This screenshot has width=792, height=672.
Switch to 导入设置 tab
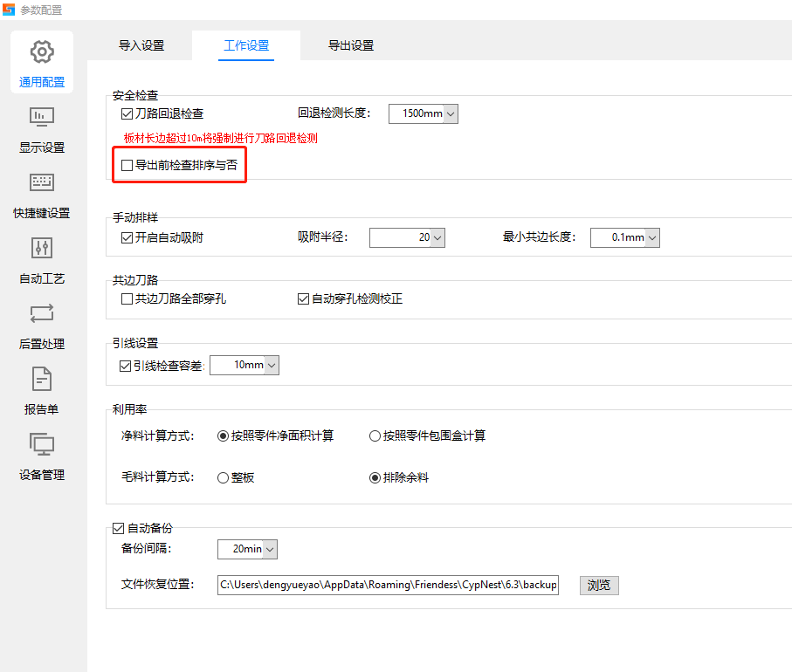point(141,45)
